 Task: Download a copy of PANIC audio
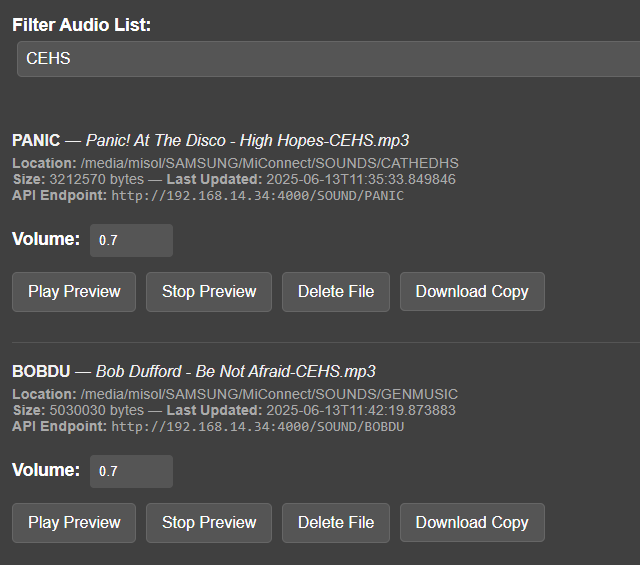[x=472, y=291]
